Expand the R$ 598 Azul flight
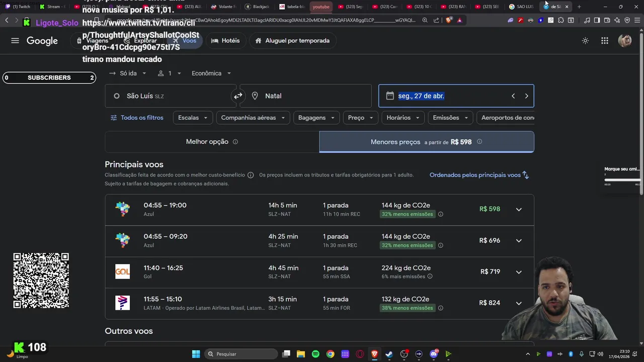 pyautogui.click(x=519, y=209)
